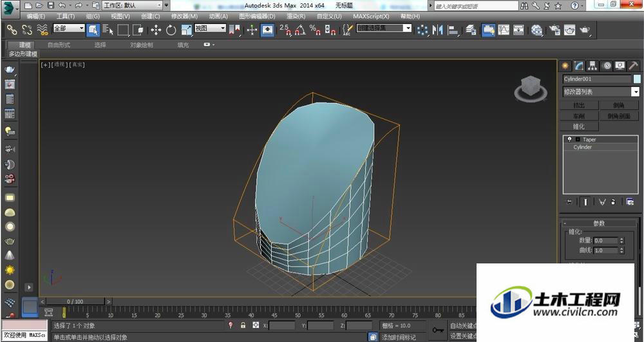Pick the Rectangular Selection Region tool

point(123,30)
